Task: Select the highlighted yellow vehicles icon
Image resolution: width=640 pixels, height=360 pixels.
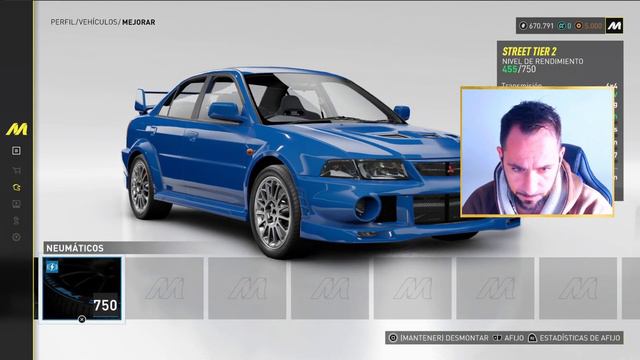Action: (x=16, y=187)
